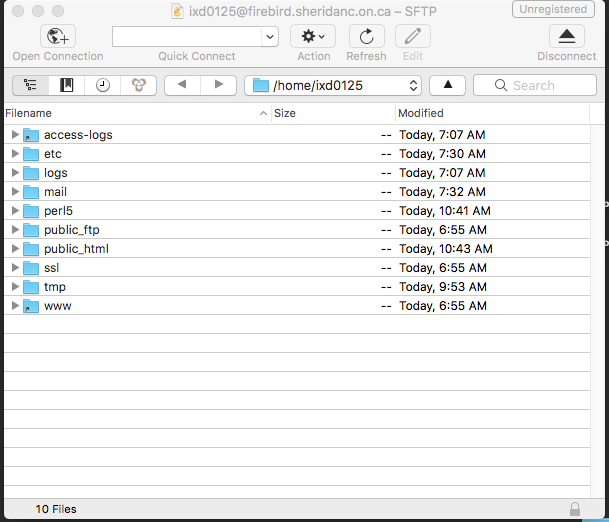Click the Open Connection globe icon
Viewport: 609px width, 522px height.
[58, 37]
